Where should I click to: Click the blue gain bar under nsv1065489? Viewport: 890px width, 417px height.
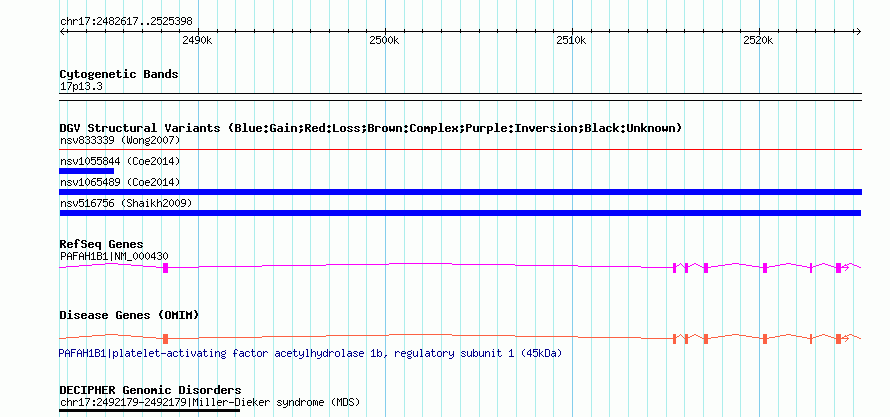click(460, 192)
